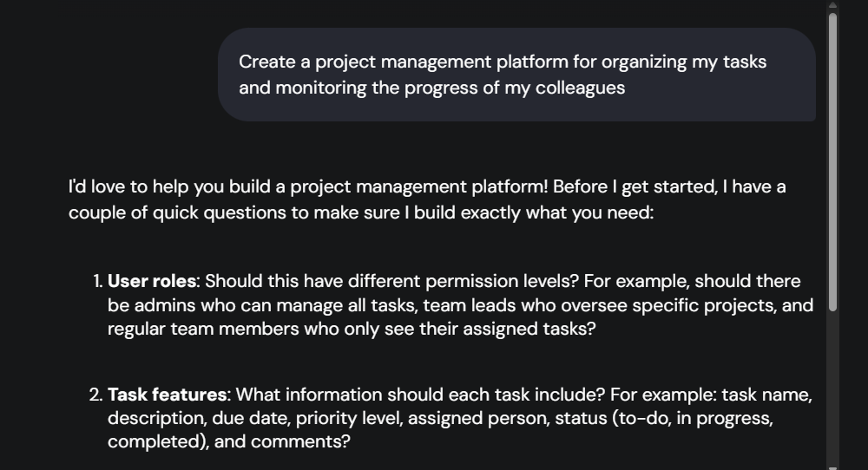Click the scroll up arrow
The width and height of the screenshot is (868, 470).
(833, 5)
